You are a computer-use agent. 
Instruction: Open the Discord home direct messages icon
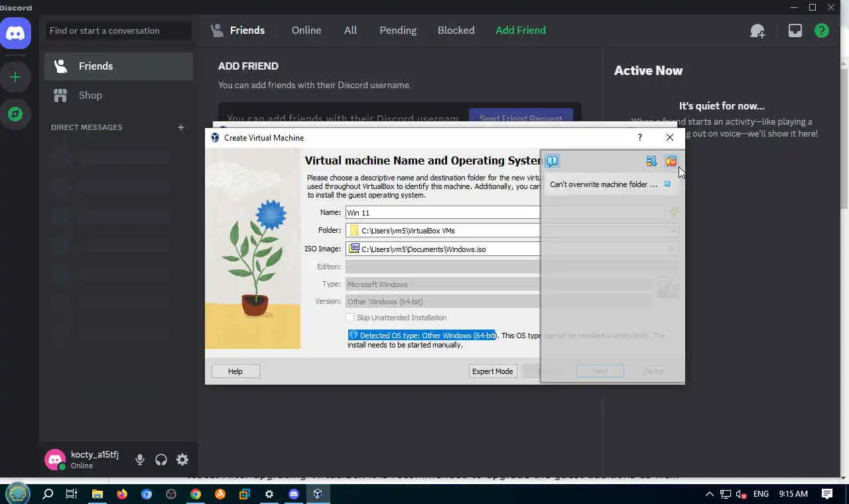click(x=15, y=32)
